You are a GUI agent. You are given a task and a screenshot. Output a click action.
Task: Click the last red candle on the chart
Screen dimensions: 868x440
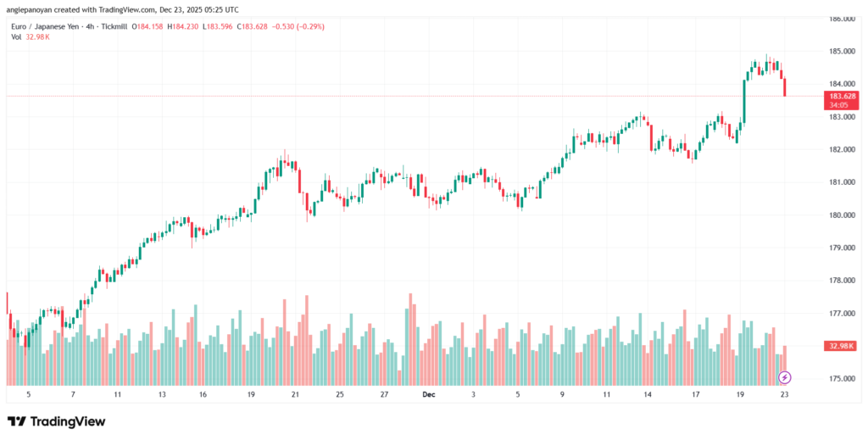tap(785, 87)
